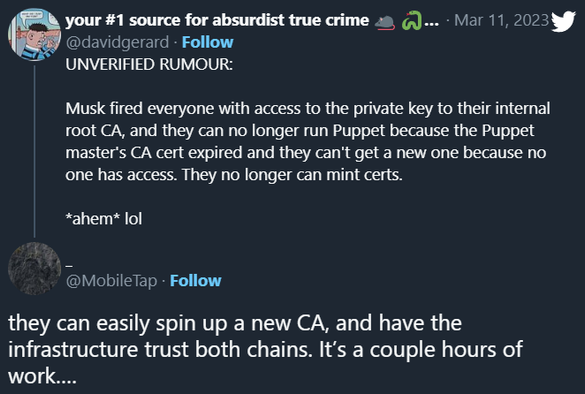The height and width of the screenshot is (394, 585).
Task: Open the @davidgerard handle link
Action: coord(117,43)
